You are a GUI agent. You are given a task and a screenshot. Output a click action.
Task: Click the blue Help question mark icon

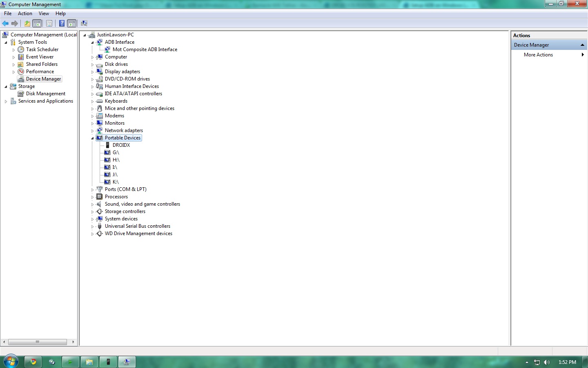[62, 23]
